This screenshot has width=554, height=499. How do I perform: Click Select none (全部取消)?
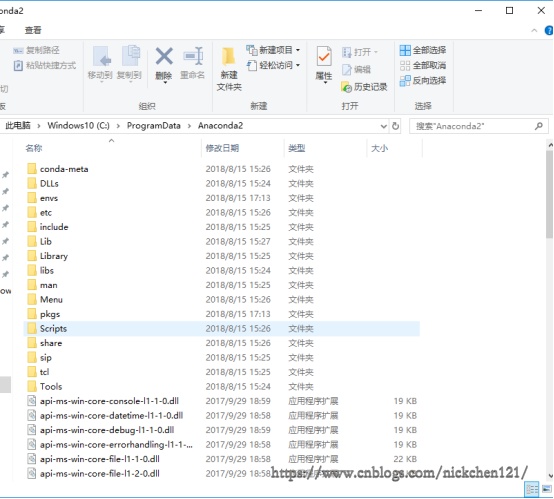[423, 65]
